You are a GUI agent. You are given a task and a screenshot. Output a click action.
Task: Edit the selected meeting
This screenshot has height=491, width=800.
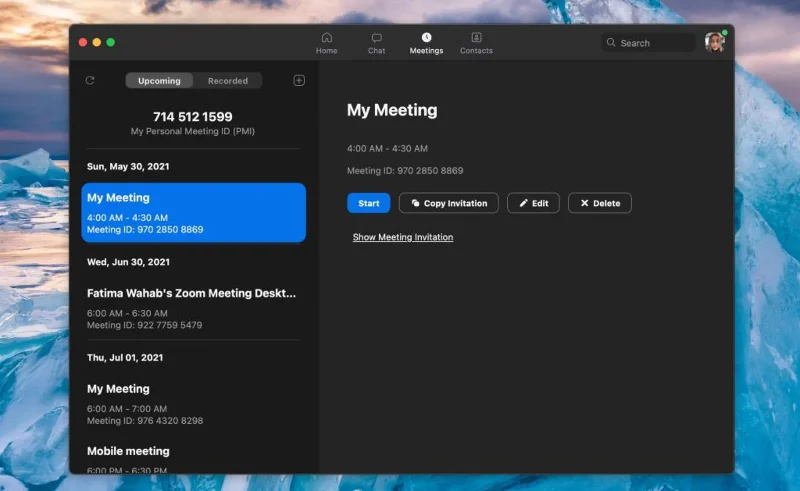coord(533,203)
